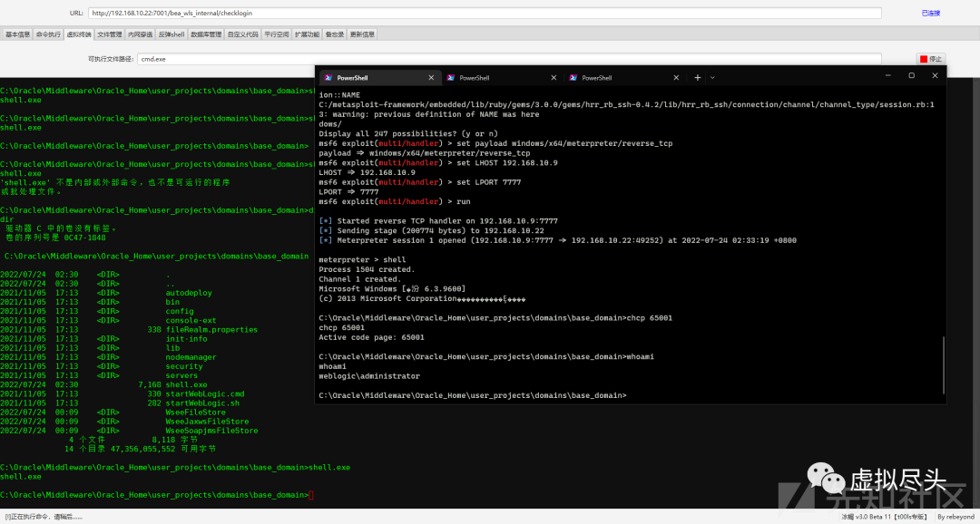This screenshot has height=524, width=980.
Task: Switch to the middle PowerShell tab
Action: (500, 77)
